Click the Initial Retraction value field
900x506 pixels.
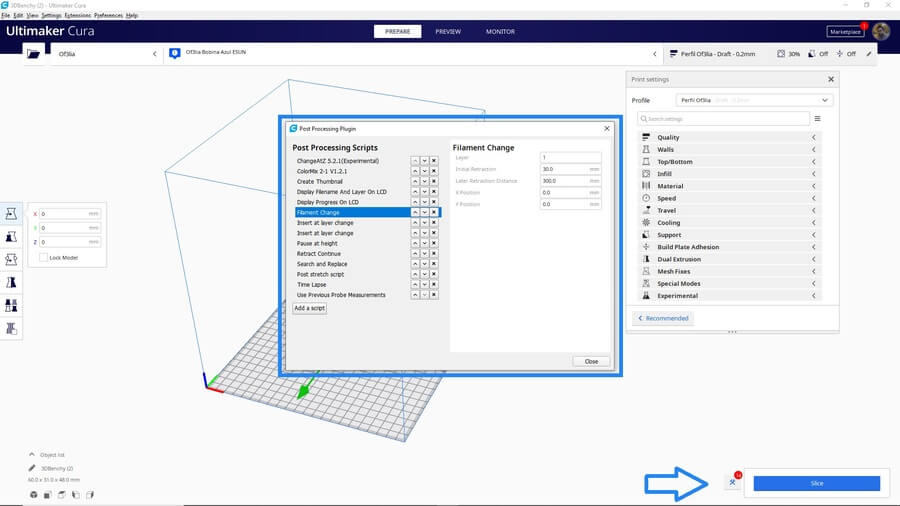pos(570,169)
